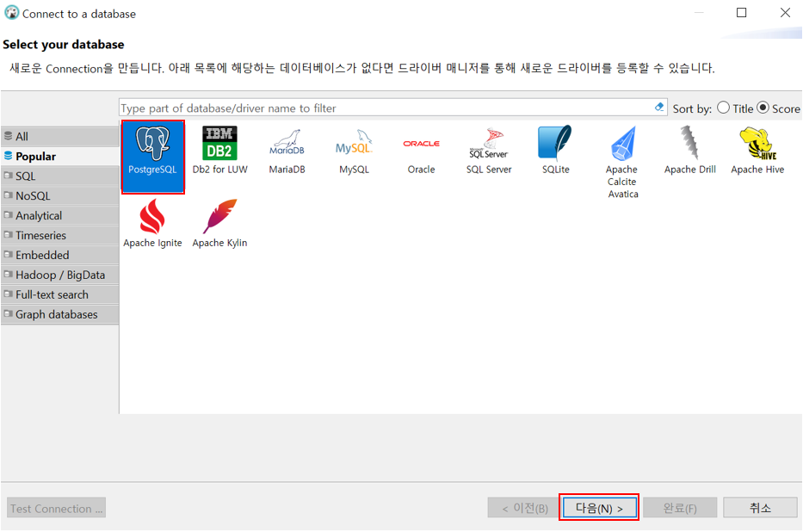Click the Test Connection button
This screenshot has height=532, width=803.
tap(56, 509)
